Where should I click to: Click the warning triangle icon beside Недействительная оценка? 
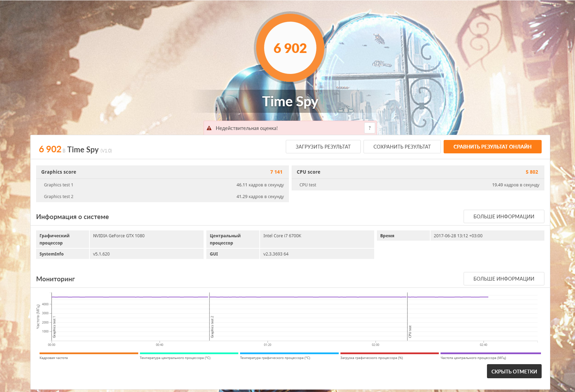209,128
